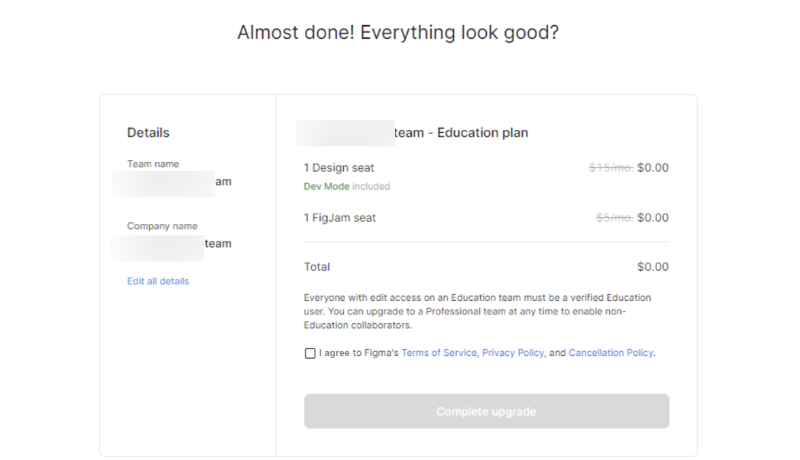Select the Company name label

(x=162, y=226)
